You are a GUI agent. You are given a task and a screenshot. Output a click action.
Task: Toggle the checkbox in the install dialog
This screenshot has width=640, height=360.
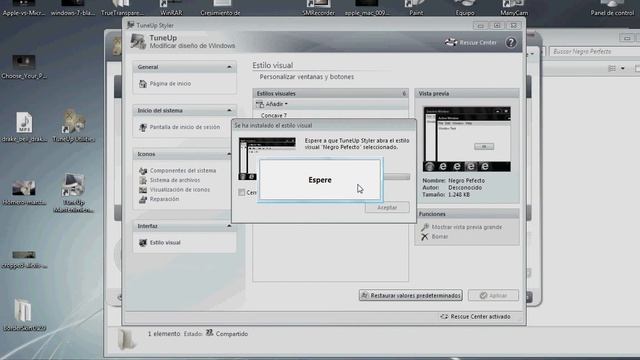(242, 192)
